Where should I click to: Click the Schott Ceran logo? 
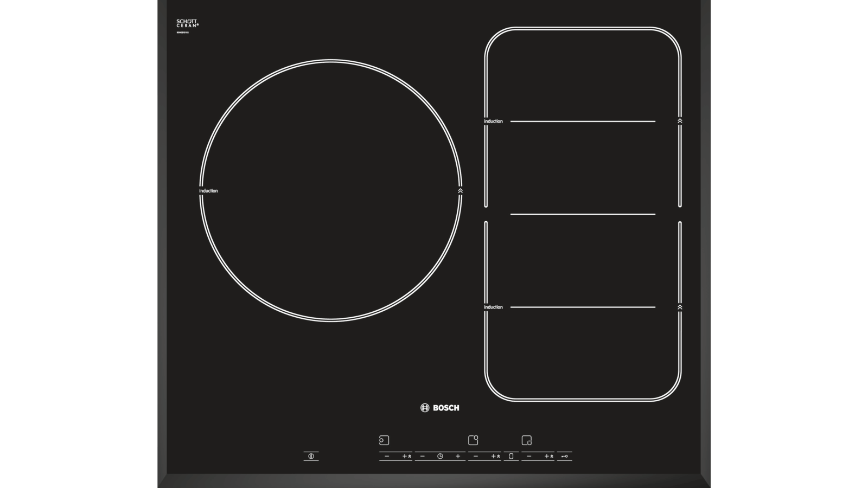point(187,23)
